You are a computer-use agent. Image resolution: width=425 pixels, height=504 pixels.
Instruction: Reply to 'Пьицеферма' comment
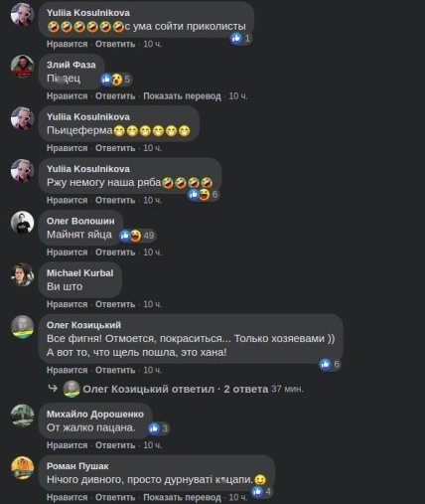[x=115, y=148]
